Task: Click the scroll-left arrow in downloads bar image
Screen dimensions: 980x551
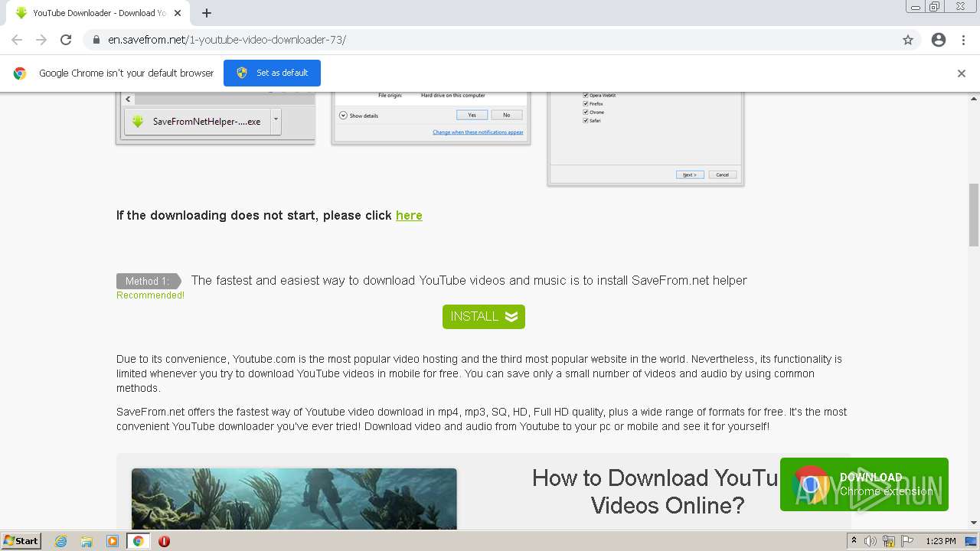Action: click(129, 99)
